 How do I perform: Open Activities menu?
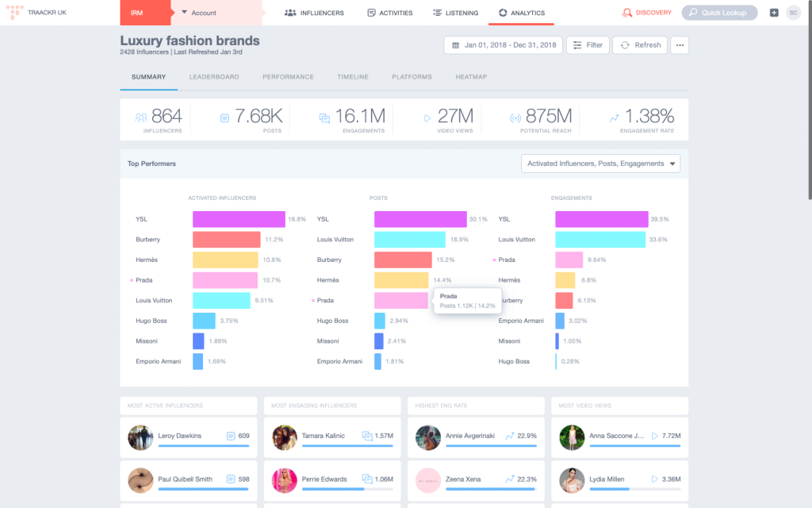pos(390,13)
